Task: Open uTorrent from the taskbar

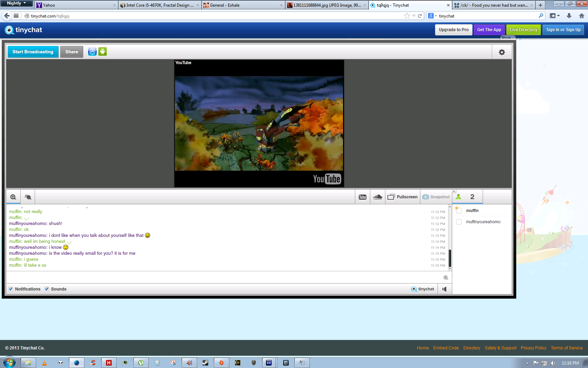Action: pos(141,363)
